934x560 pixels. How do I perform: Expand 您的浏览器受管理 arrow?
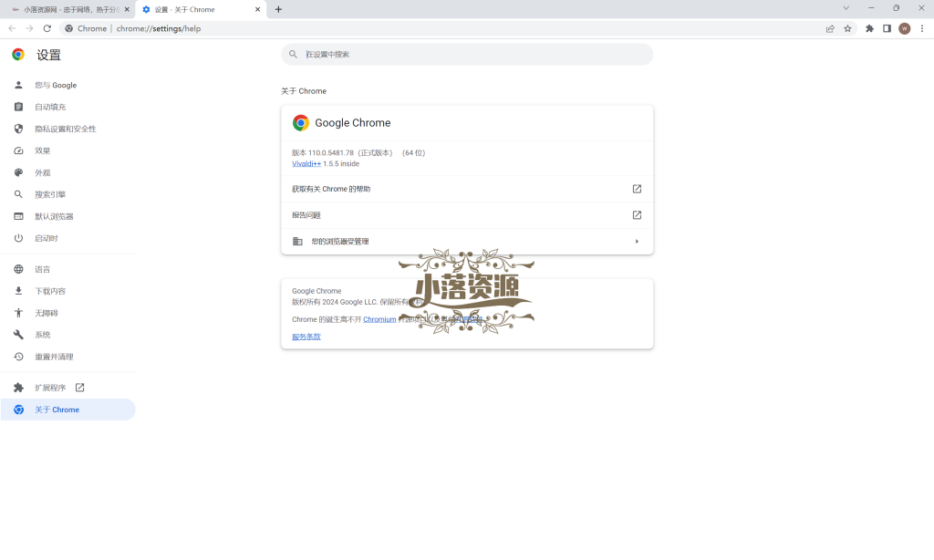[x=637, y=242]
